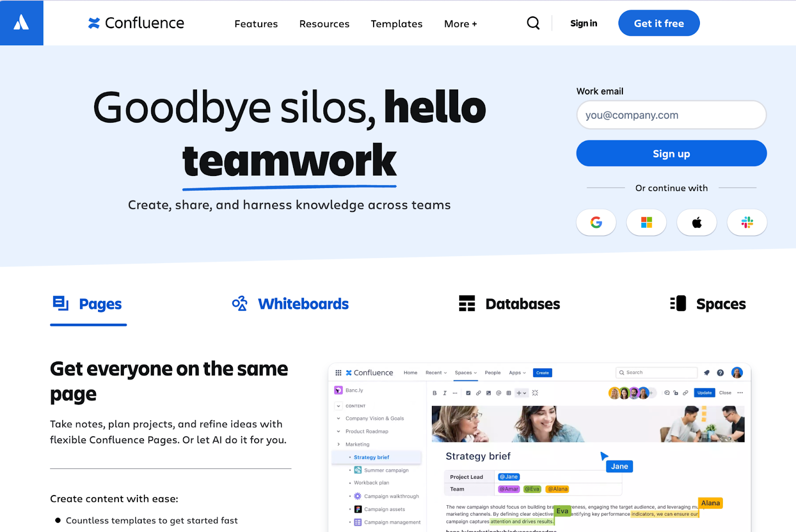Open the insert plus dropdown in editor toolbar

click(521, 393)
